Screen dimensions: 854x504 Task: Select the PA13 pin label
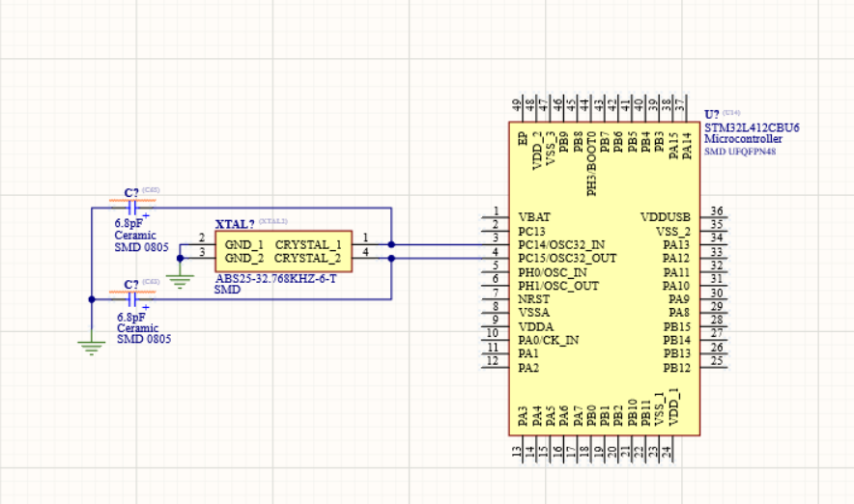click(676, 245)
